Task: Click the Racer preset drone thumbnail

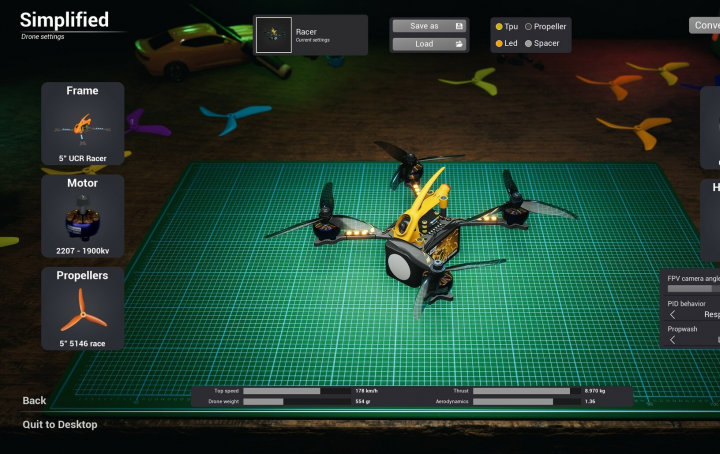Action: point(274,35)
